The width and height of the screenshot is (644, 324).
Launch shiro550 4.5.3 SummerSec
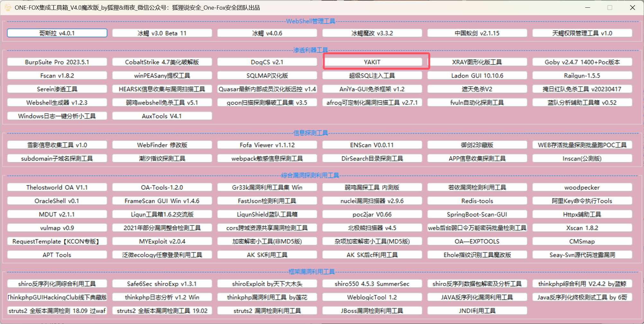point(372,284)
